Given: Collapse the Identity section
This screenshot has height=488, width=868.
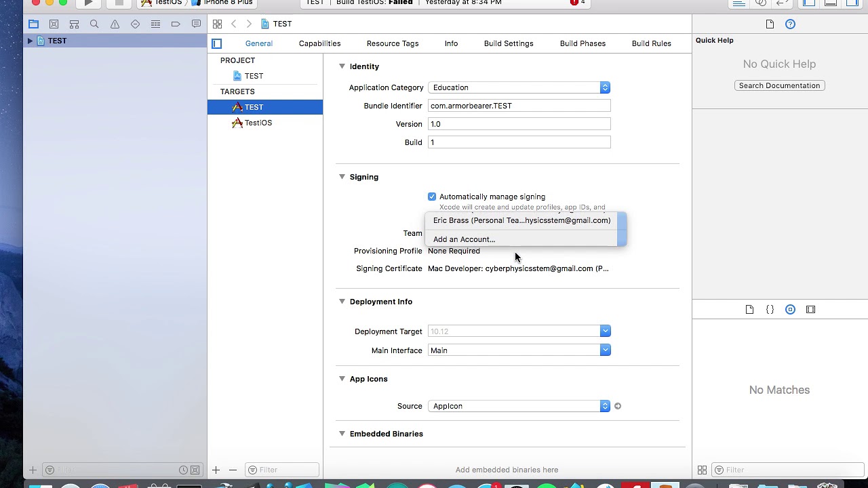Looking at the screenshot, I should [342, 66].
